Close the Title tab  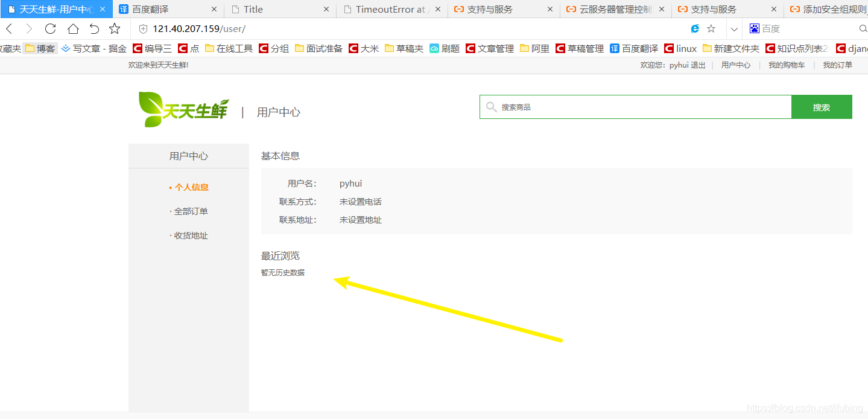tap(326, 9)
